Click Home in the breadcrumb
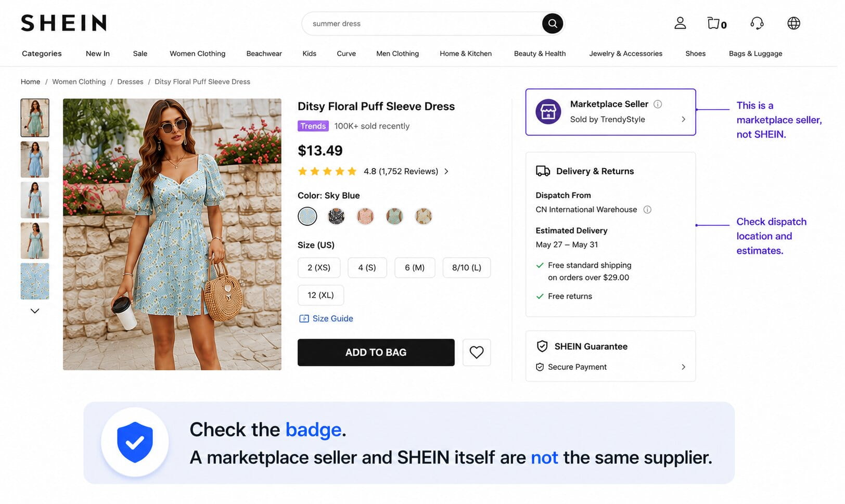 (30, 82)
